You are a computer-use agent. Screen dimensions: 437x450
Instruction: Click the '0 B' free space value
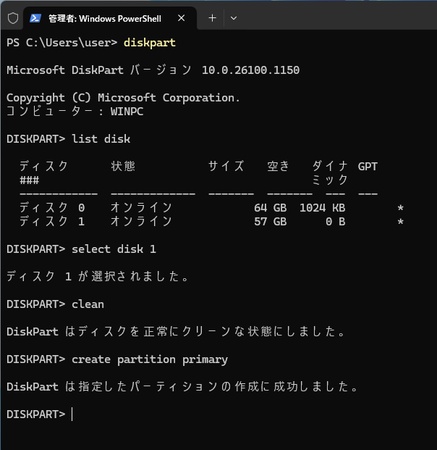click(335, 221)
